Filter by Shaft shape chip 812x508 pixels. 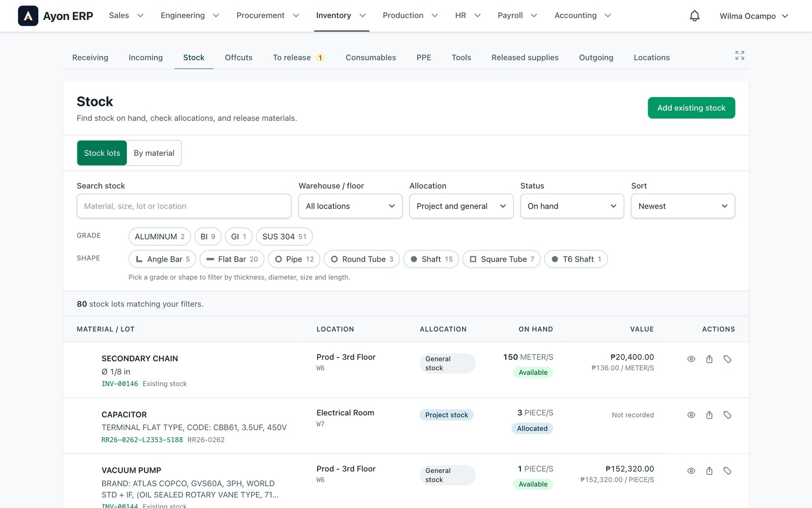(431, 259)
